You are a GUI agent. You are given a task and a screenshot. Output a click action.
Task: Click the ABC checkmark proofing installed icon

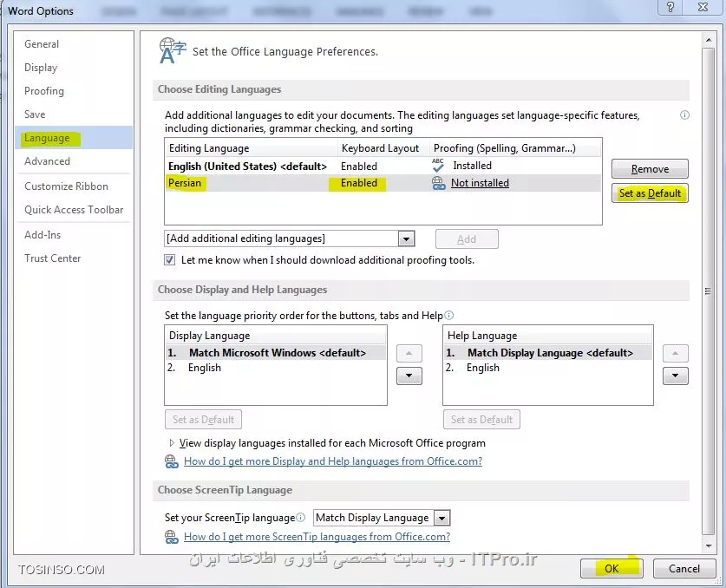(437, 166)
